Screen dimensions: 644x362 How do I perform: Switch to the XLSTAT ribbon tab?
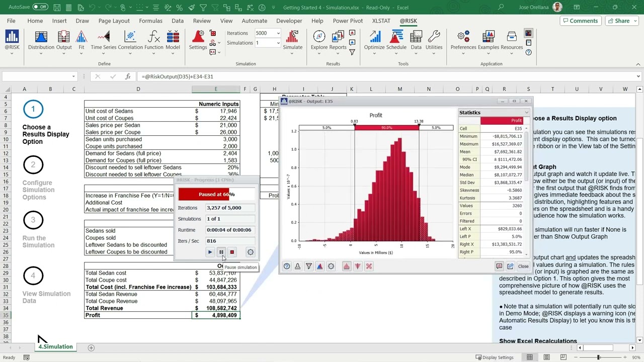point(381,21)
